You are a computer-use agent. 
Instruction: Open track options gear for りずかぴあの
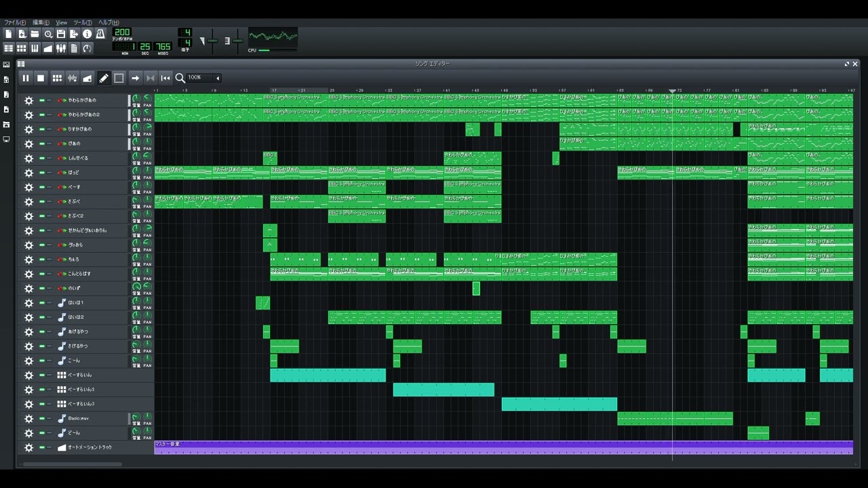pyautogui.click(x=28, y=129)
